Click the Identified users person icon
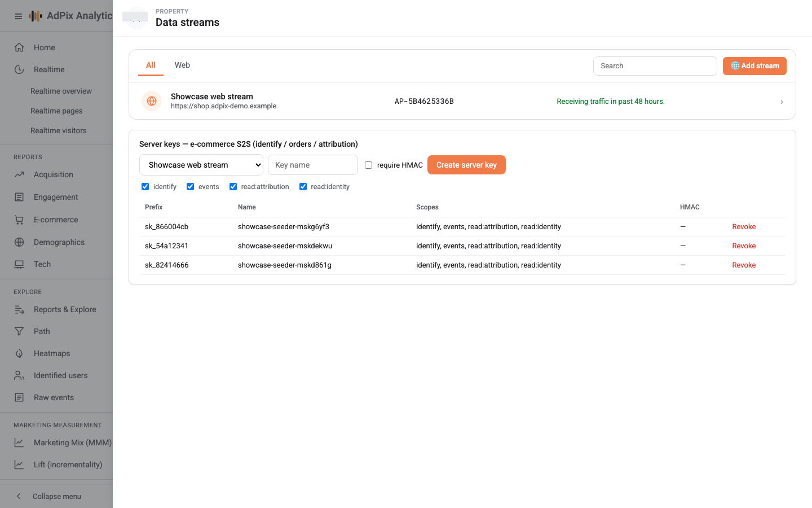This screenshot has width=812, height=508. click(x=19, y=375)
